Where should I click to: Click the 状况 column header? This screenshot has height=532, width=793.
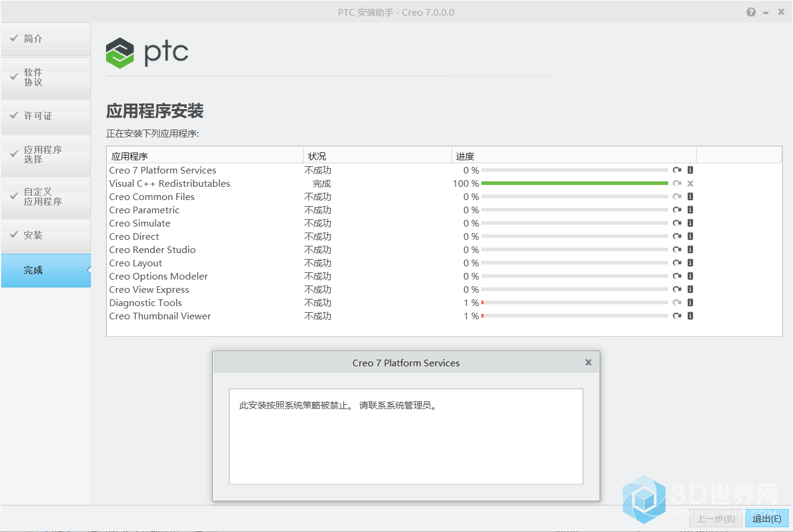click(377, 156)
